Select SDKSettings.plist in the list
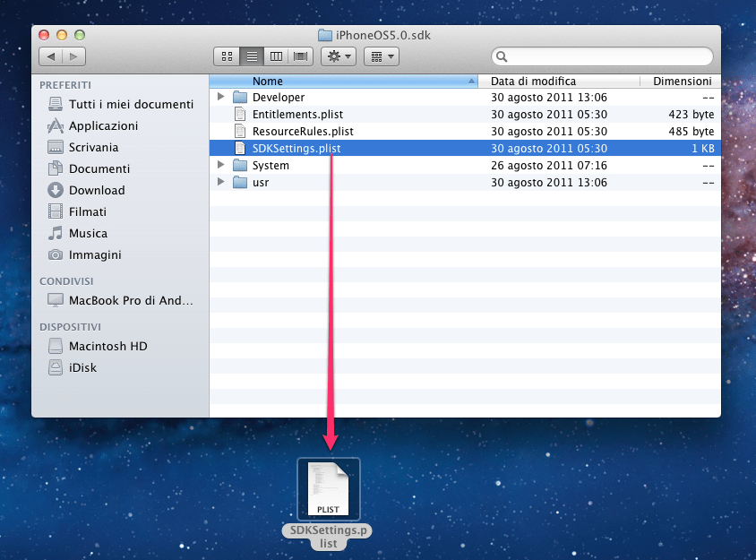This screenshot has height=560, width=756. tap(465, 148)
